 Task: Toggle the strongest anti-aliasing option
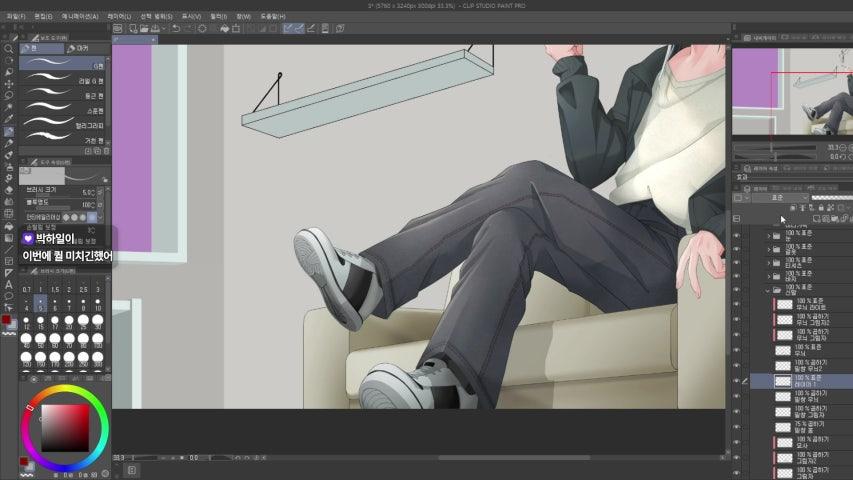tap(92, 217)
